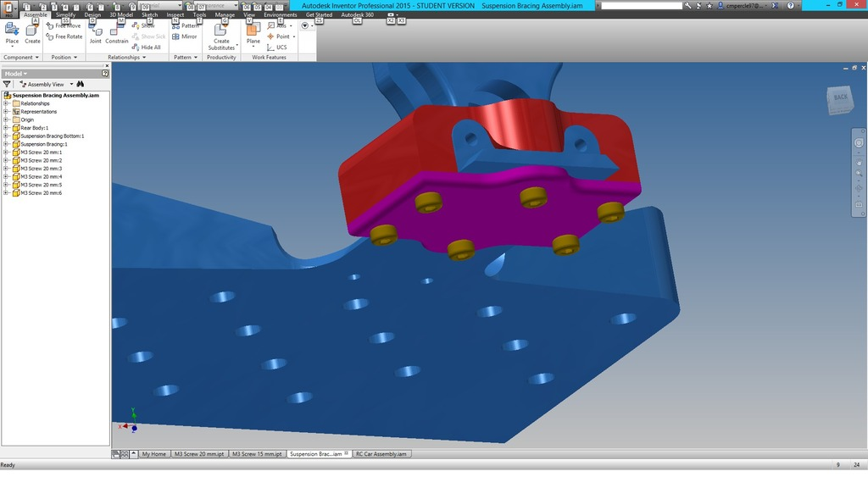Screen dimensions: 868x488
Task: Select M3 Screw 20 mm:6 in browser
Action: [x=41, y=193]
